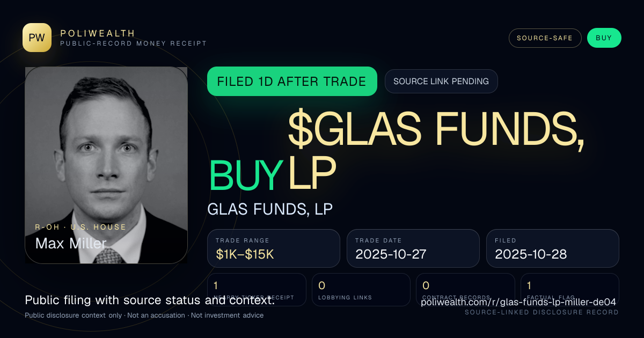The image size is (644, 338).
Task: Open the CONTRACT RECORDS stat box
Action: tap(465, 290)
